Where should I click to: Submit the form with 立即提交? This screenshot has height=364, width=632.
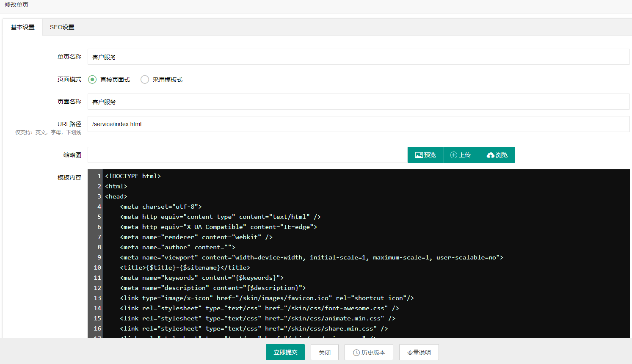(x=285, y=352)
